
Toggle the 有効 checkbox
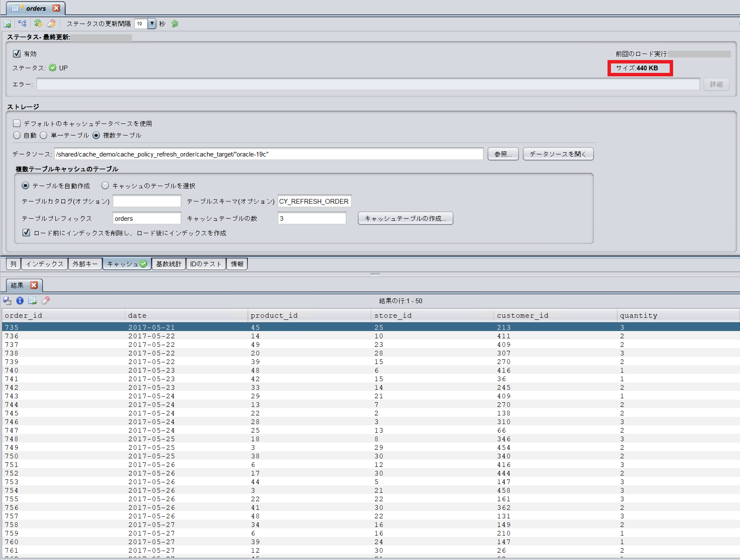coord(17,54)
